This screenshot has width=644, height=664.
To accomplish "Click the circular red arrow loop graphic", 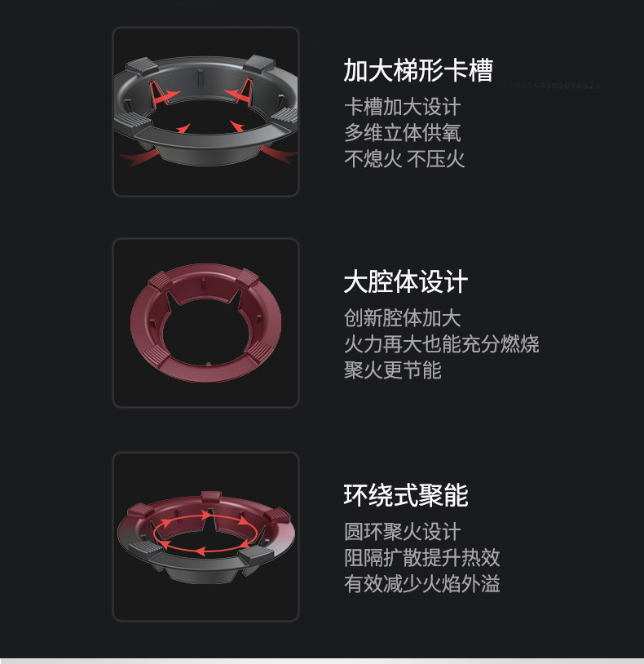I will point(205,533).
